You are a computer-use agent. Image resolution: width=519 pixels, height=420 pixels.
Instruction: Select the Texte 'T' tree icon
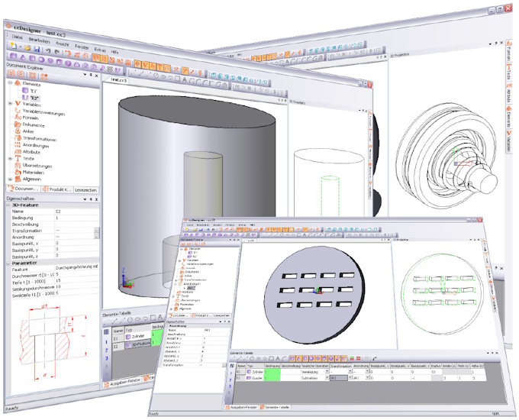(x=18, y=158)
